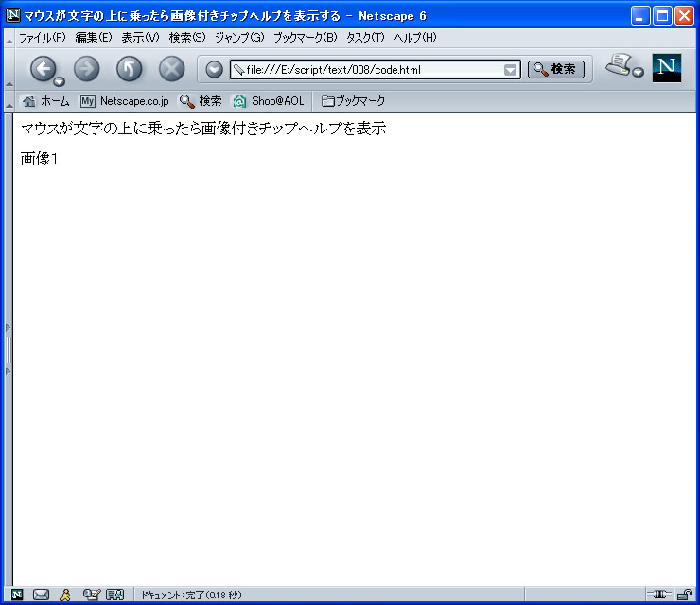Click the online/offline plug icon in status bar
This screenshot has width=700, height=605.
(x=659, y=595)
